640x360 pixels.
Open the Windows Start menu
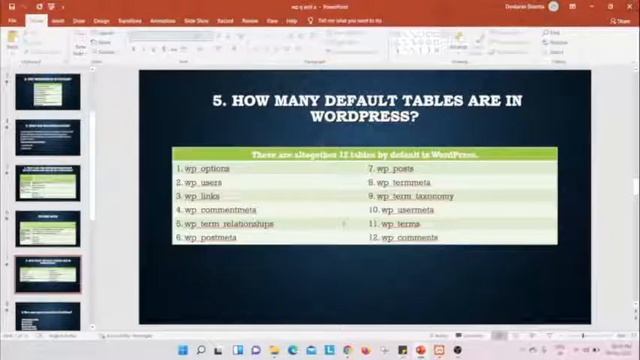pos(183,350)
